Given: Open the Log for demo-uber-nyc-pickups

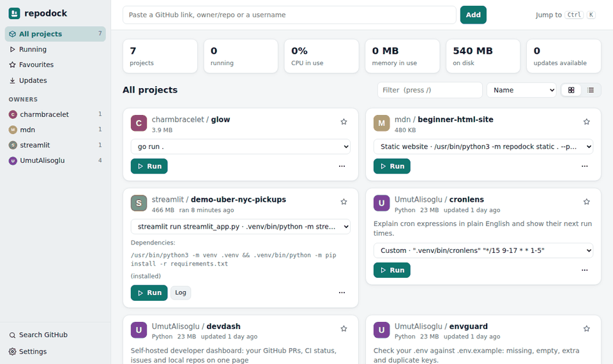Looking at the screenshot, I should click(x=181, y=293).
